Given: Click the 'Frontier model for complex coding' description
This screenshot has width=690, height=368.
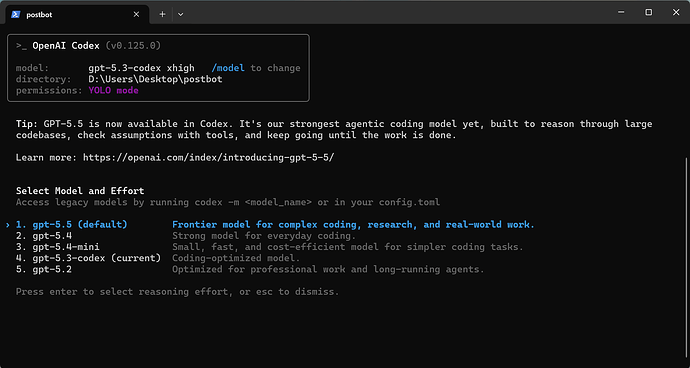Looking at the screenshot, I should pyautogui.click(x=353, y=224).
